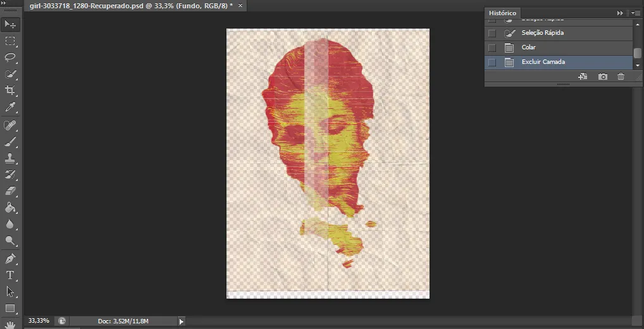The width and height of the screenshot is (644, 329).
Task: Switch to the Histórico tab
Action: 502,13
